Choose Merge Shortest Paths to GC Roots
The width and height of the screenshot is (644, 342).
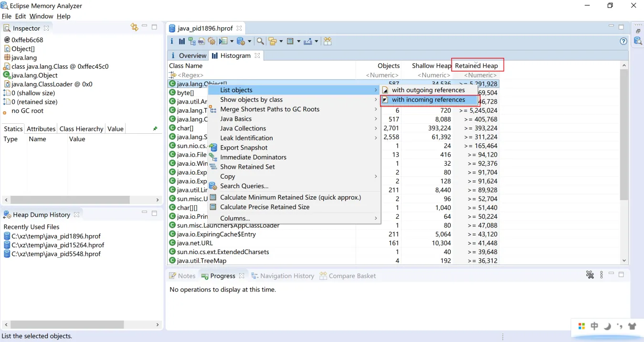[294, 109]
